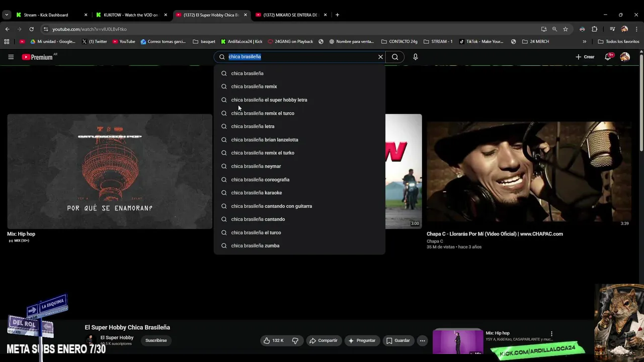Choose the suggestion 'chica brasileña letra'

pos(299,126)
